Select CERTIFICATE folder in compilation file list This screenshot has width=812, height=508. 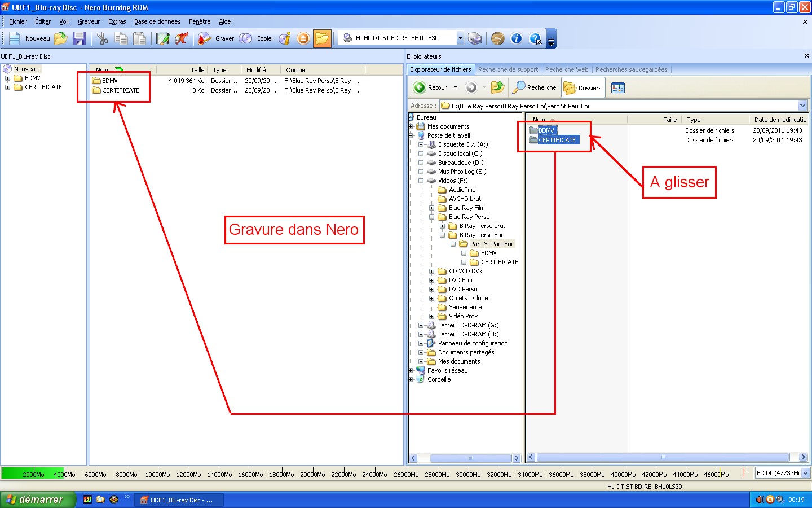[116, 90]
